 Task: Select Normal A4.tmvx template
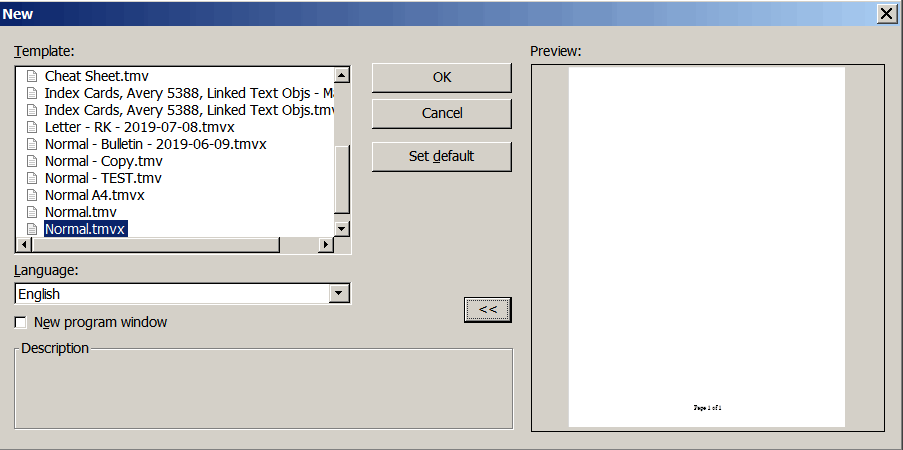pyautogui.click(x=94, y=195)
